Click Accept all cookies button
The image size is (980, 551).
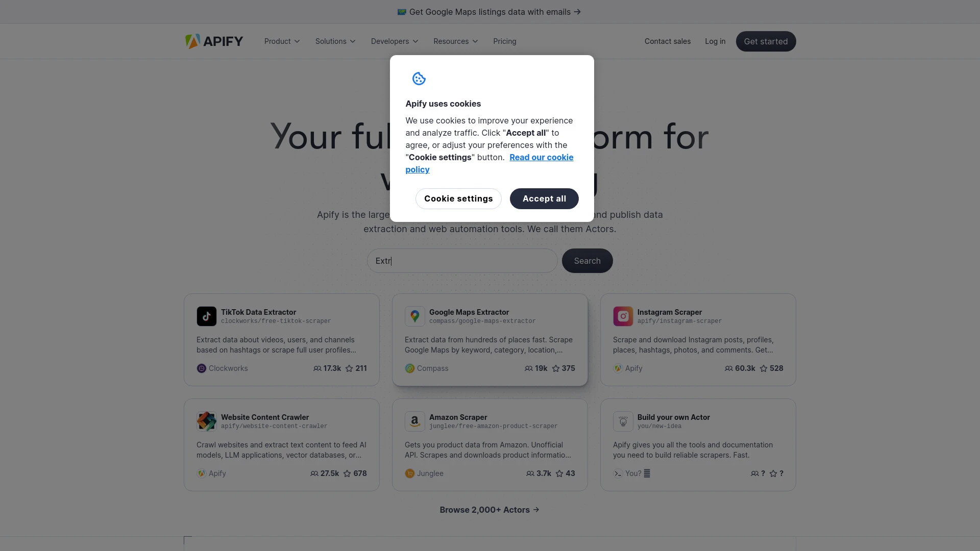544,198
